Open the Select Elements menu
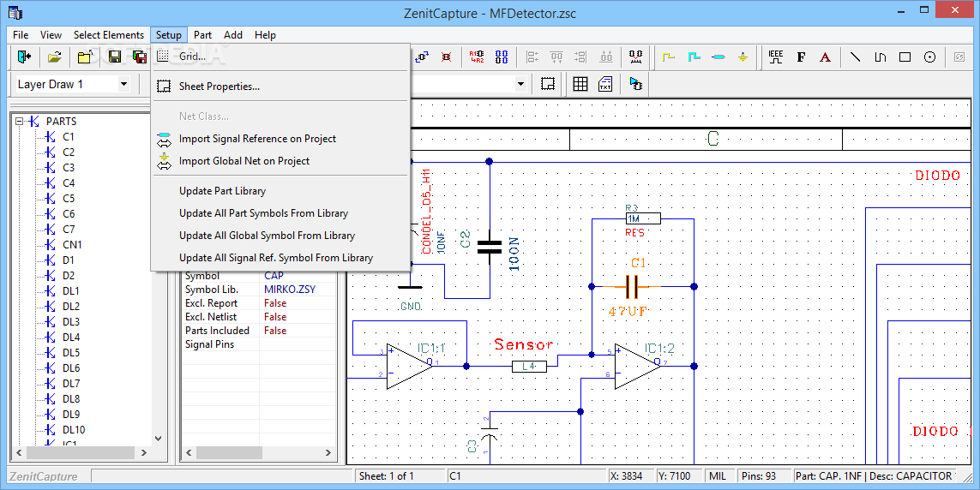The width and height of the screenshot is (980, 490). tap(109, 35)
